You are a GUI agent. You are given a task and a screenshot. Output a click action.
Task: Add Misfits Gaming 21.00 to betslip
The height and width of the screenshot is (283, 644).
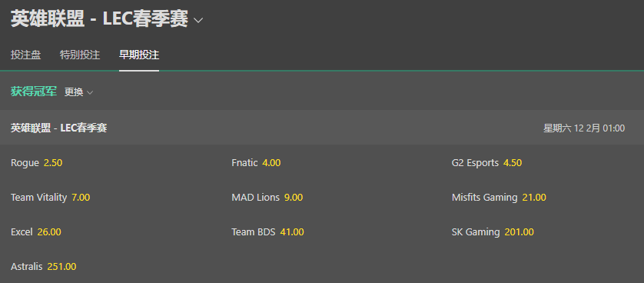tap(499, 198)
